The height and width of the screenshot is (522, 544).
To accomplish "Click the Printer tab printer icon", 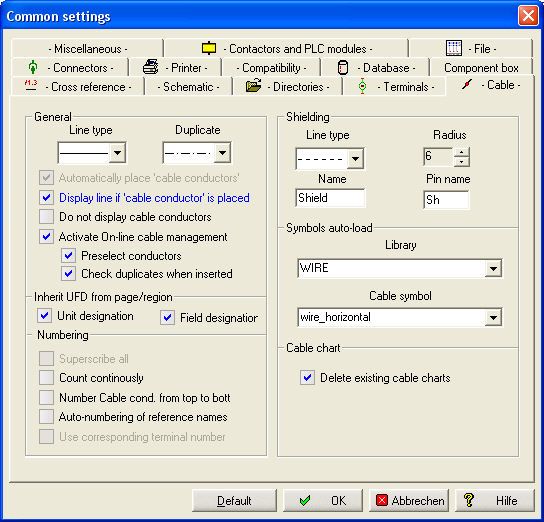I will point(151,67).
